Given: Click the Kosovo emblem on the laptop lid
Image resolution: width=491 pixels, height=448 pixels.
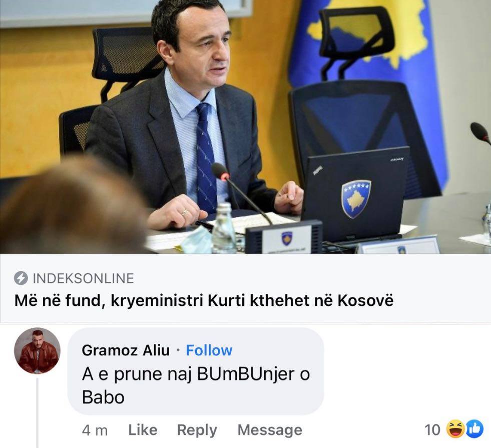Looking at the screenshot, I should (x=356, y=199).
